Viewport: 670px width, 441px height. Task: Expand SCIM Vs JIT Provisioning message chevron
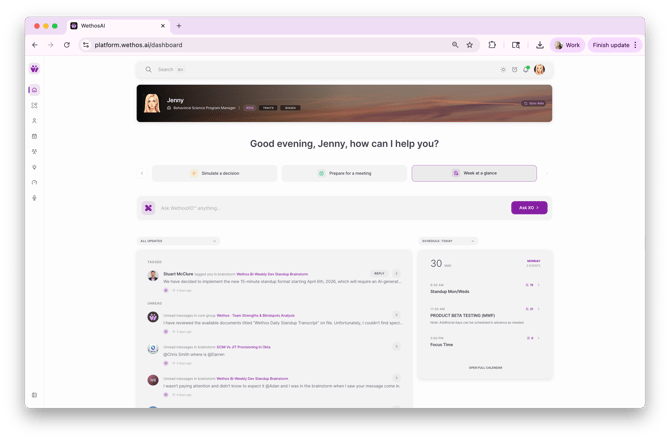(397, 347)
